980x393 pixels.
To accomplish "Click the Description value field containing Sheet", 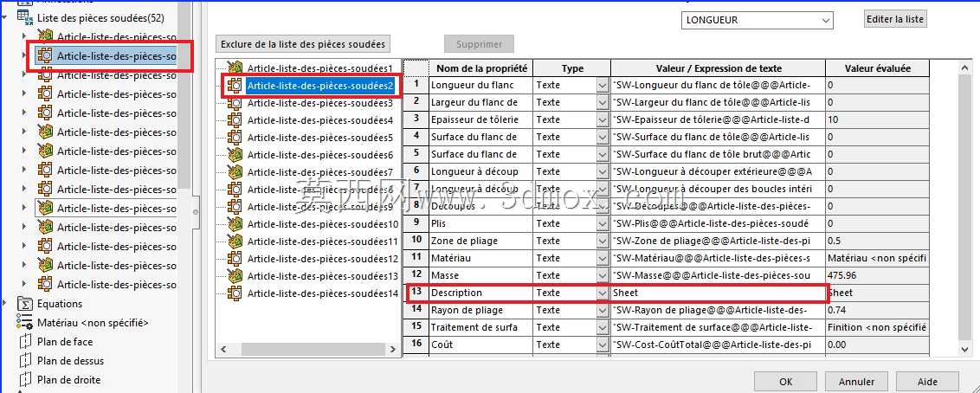I will tap(719, 293).
